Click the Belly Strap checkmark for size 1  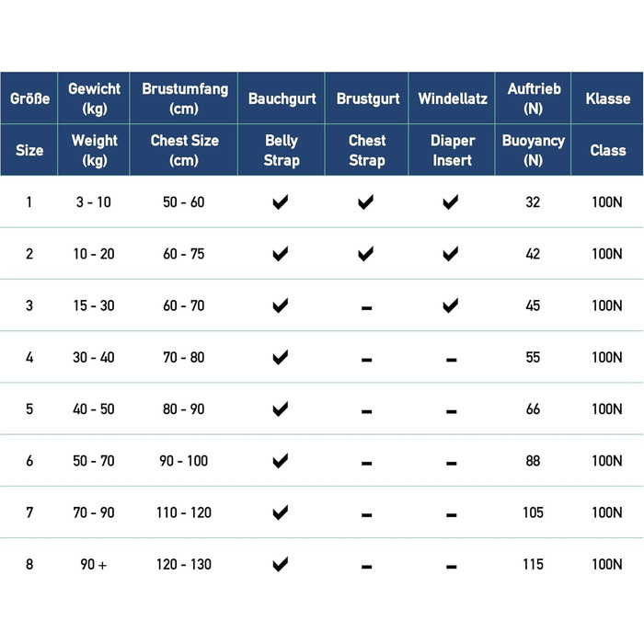(281, 202)
